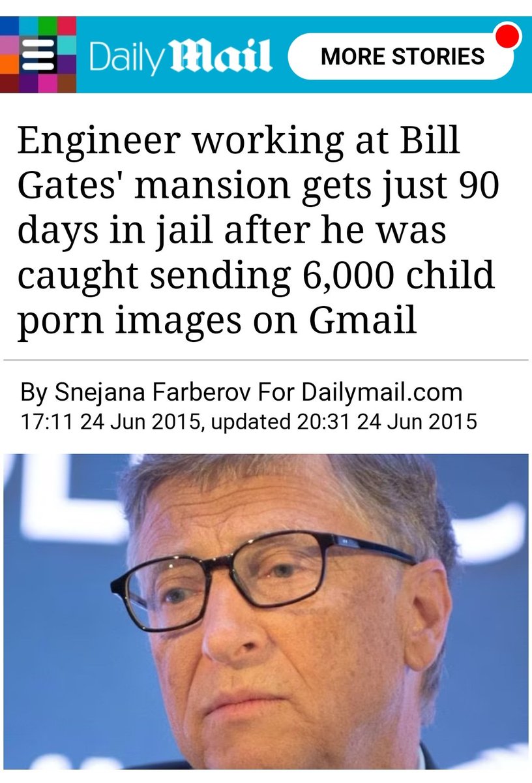Tap the red notification dot
Viewport: 532px width, 783px height.
(508, 35)
